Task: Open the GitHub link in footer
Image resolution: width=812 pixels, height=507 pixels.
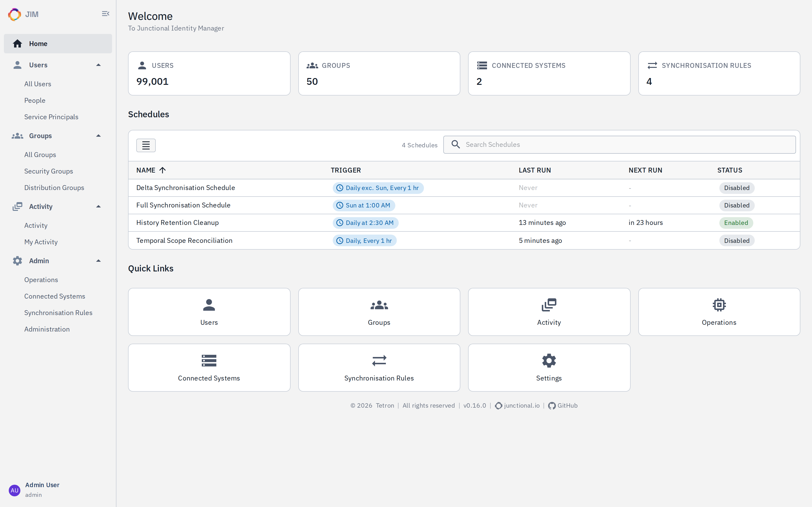Action: click(x=563, y=406)
